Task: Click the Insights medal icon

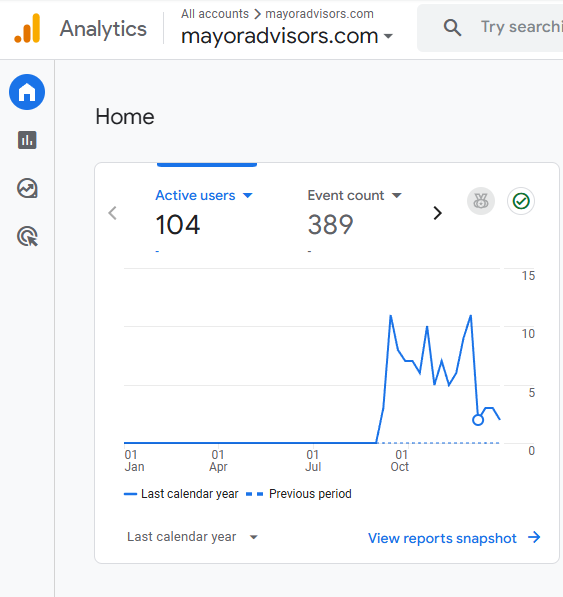Action: pos(481,201)
